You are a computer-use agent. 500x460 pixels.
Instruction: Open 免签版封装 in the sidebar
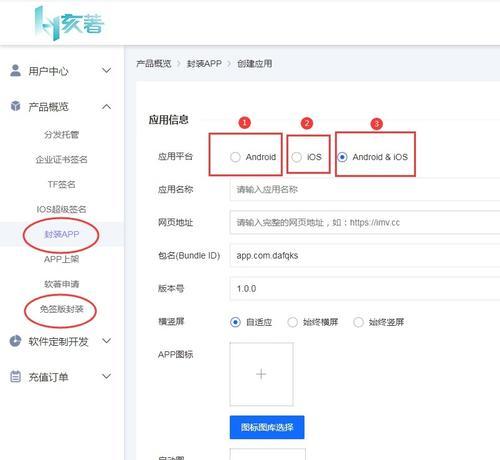[x=62, y=309]
